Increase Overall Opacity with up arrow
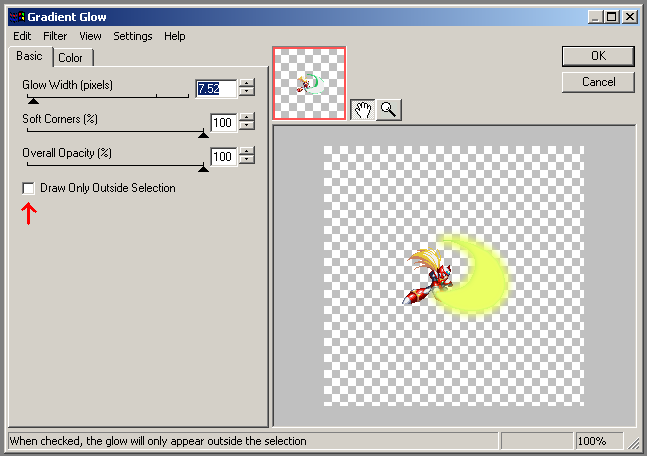Viewport: 647px width, 456px height. [x=247, y=151]
